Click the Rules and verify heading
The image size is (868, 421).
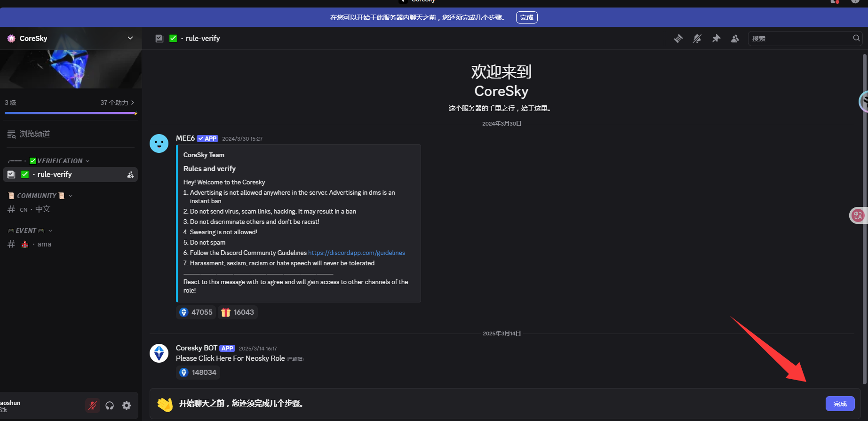[209, 169]
